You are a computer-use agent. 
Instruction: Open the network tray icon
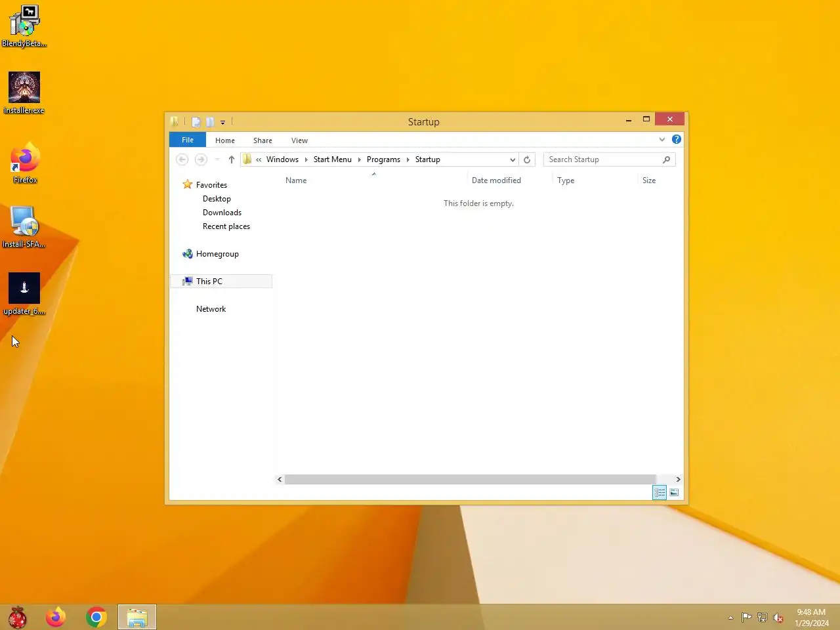click(762, 618)
